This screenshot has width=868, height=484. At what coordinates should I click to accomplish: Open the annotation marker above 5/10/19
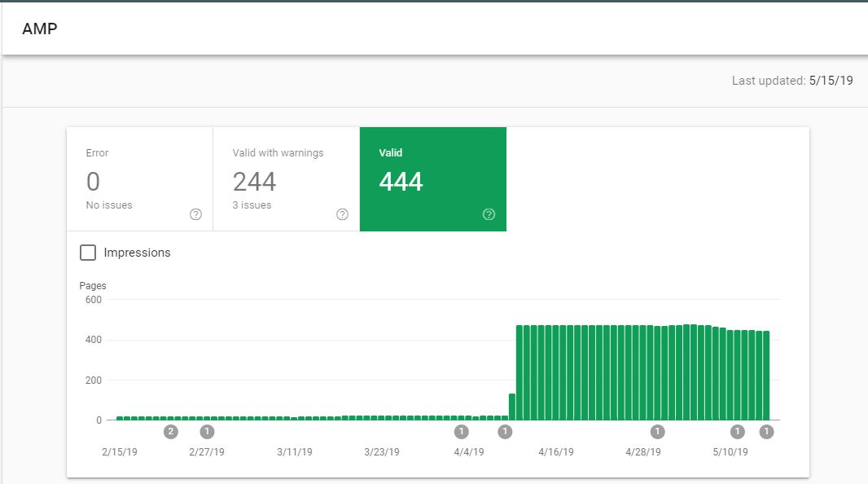[738, 432]
